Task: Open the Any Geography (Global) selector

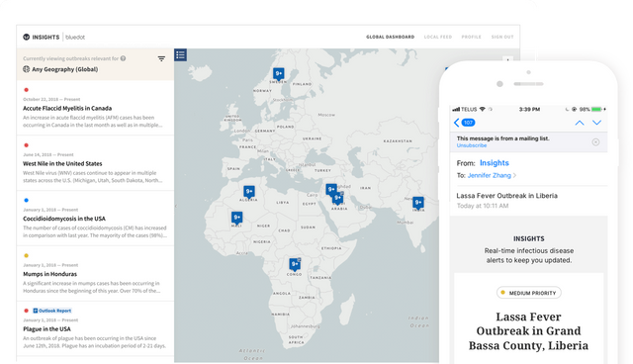Action: 64,69
